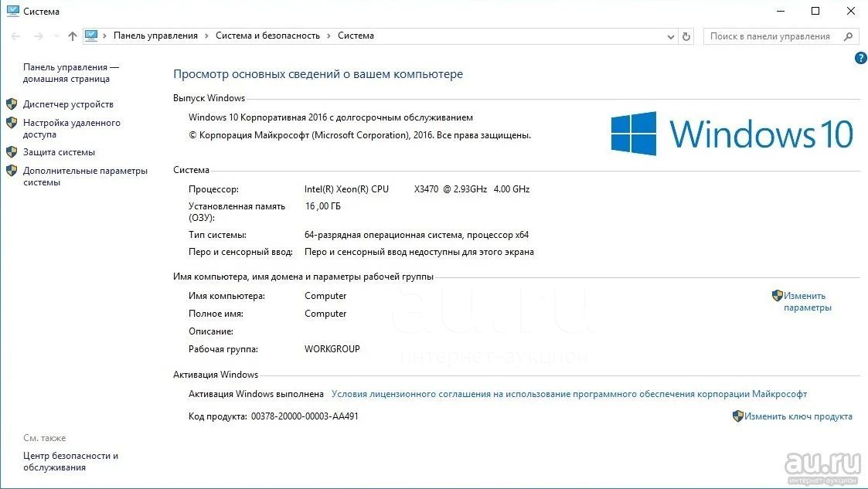Viewport: 868px width, 489px height.
Task: Select 'Панель управления' breadcrumb
Action: [x=155, y=36]
